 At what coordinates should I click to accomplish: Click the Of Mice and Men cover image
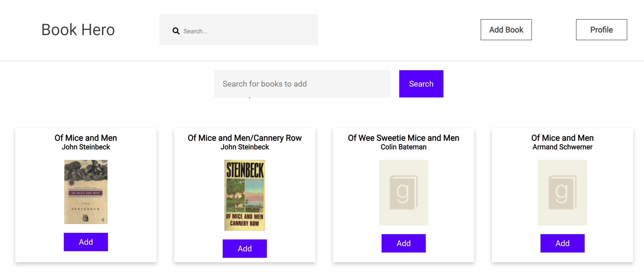86,192
